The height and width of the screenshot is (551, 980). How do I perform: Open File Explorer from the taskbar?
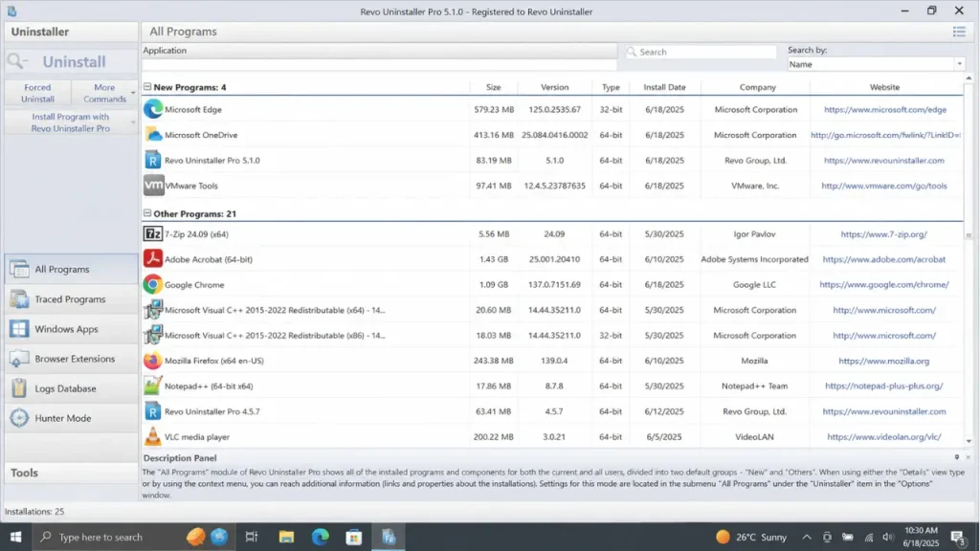pyautogui.click(x=286, y=537)
